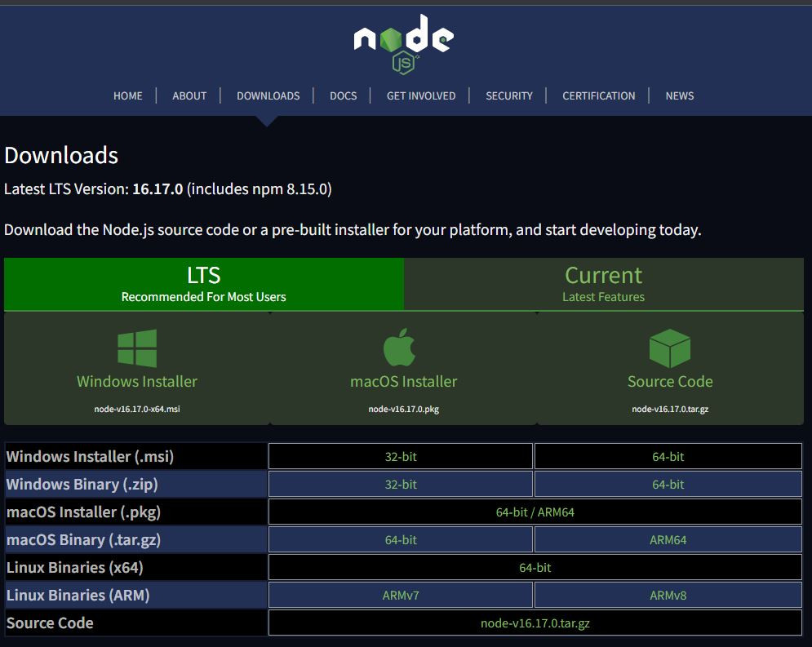
Task: Open the ABOUT nav item
Action: click(189, 95)
